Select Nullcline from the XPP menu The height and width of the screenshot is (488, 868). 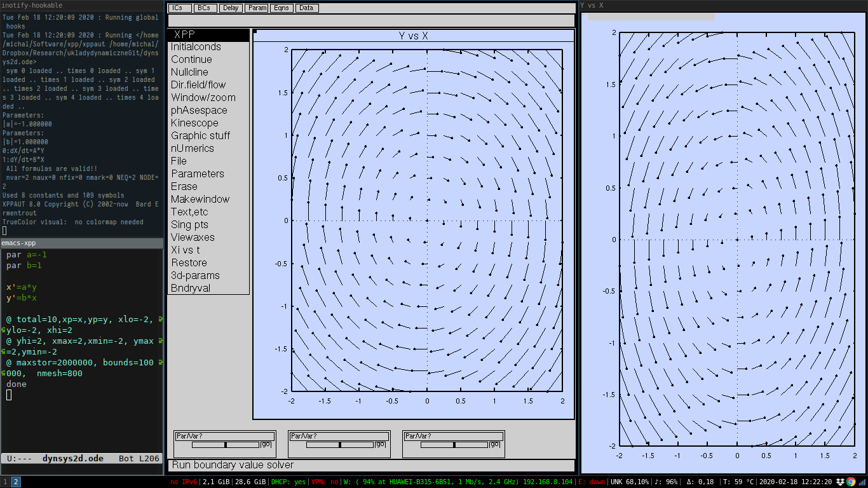click(x=208, y=72)
